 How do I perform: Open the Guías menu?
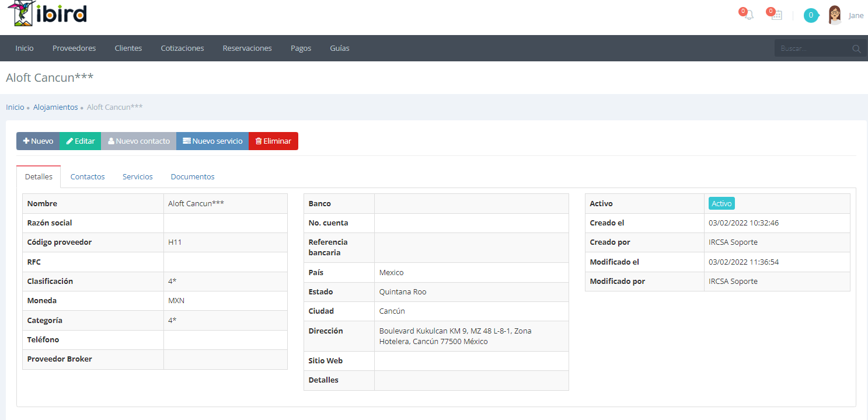point(340,48)
